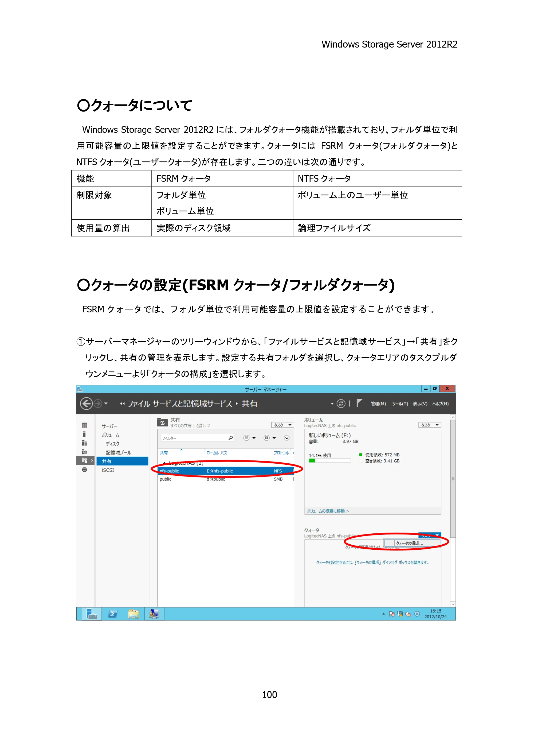This screenshot has width=534, height=756.
Task: Click the muted speaker tray icon
Action: (408, 614)
